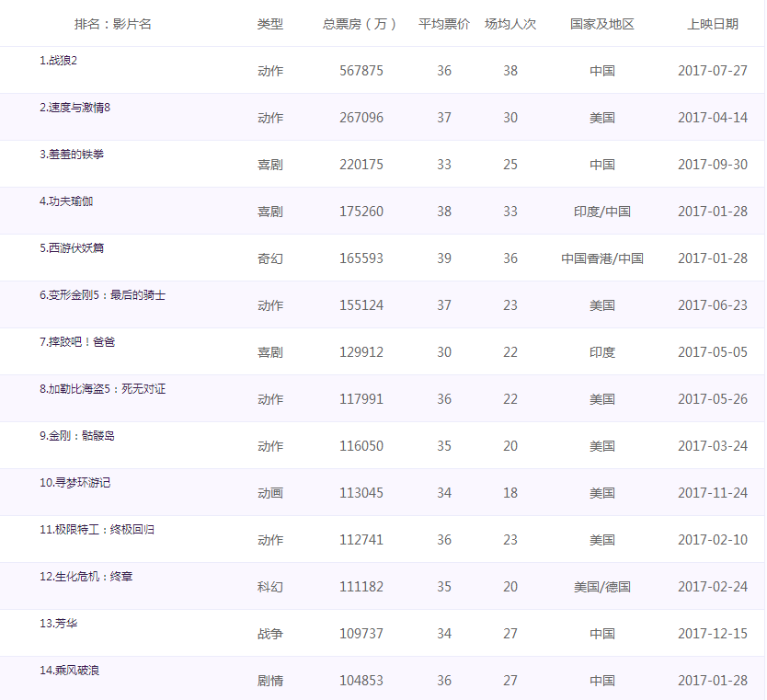The width and height of the screenshot is (767, 700).
Task: Open the 速度与激情8 movie link
Action: coord(74,108)
